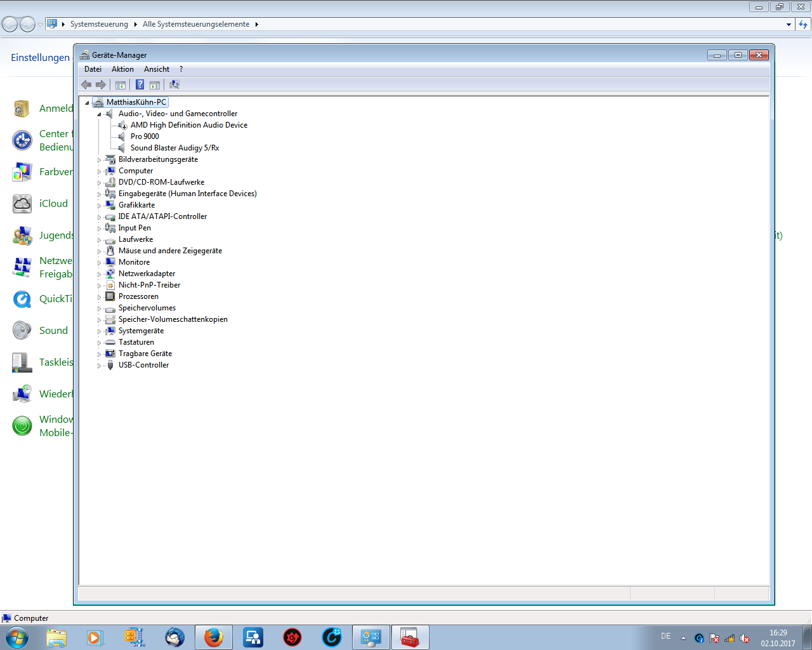The height and width of the screenshot is (650, 812).
Task: Click Alle Systemsteuerungselemente in the breadcrumb
Action: pos(196,24)
